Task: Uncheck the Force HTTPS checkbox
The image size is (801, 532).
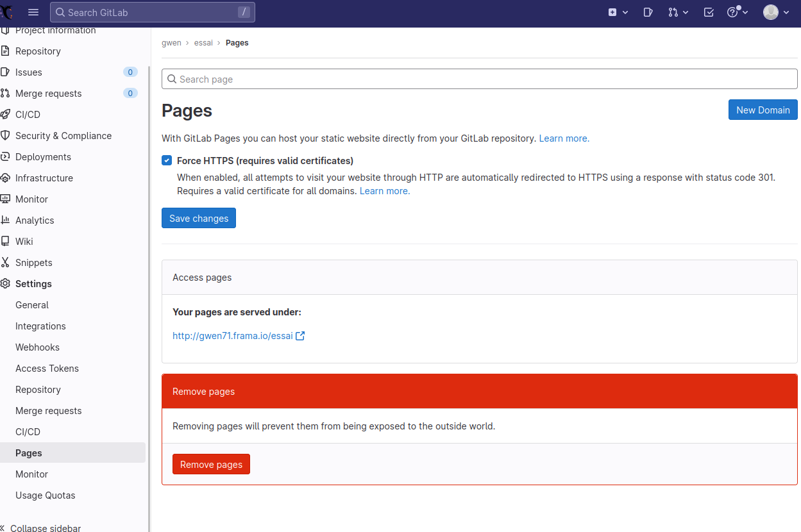Action: pyautogui.click(x=167, y=161)
